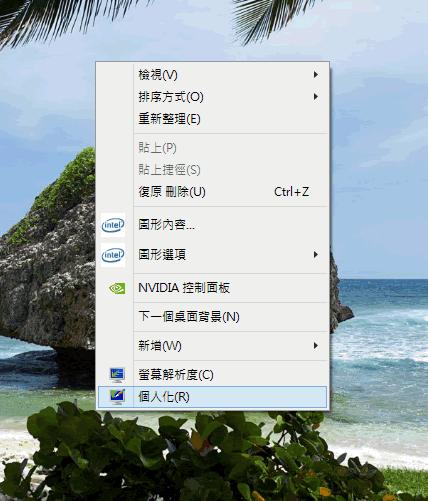
Task: Open 圖形內容... Intel graphics properties
Action: click(212, 225)
